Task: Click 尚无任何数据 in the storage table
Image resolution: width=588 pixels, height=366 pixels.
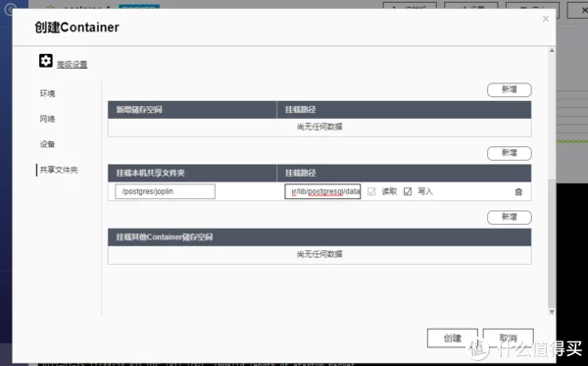Action: point(319,127)
